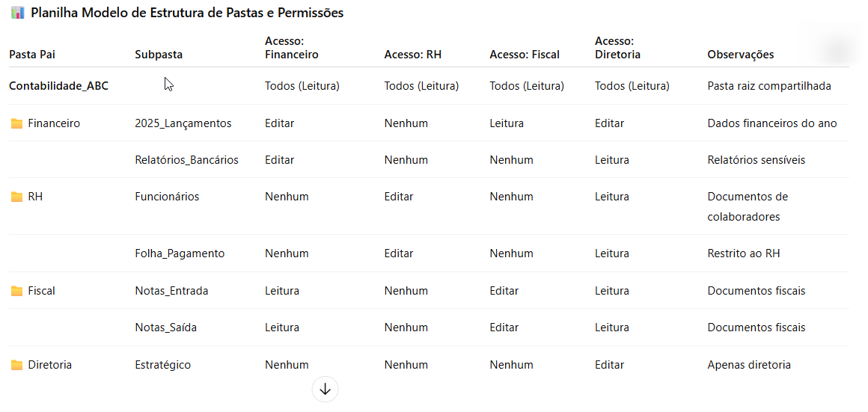Viewport: 868px width, 412px height.
Task: Click the Acesso: Diretoria column header
Action: click(x=617, y=47)
